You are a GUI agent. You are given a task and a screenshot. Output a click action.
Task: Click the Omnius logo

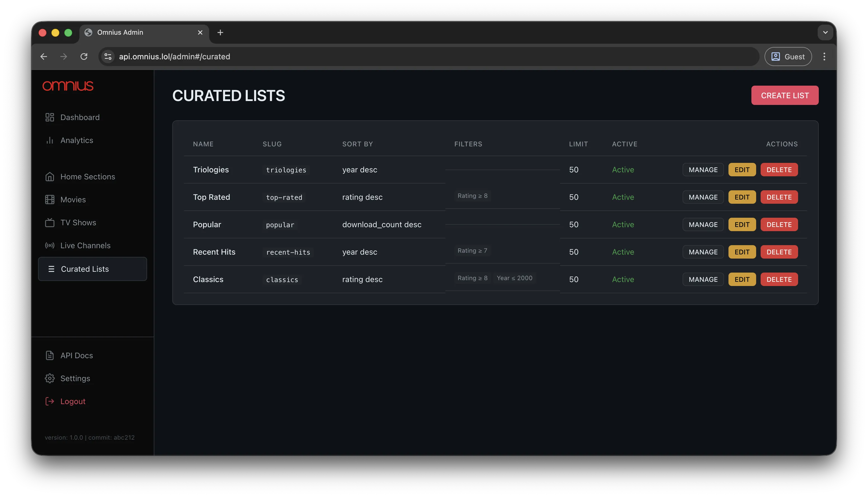coord(67,86)
